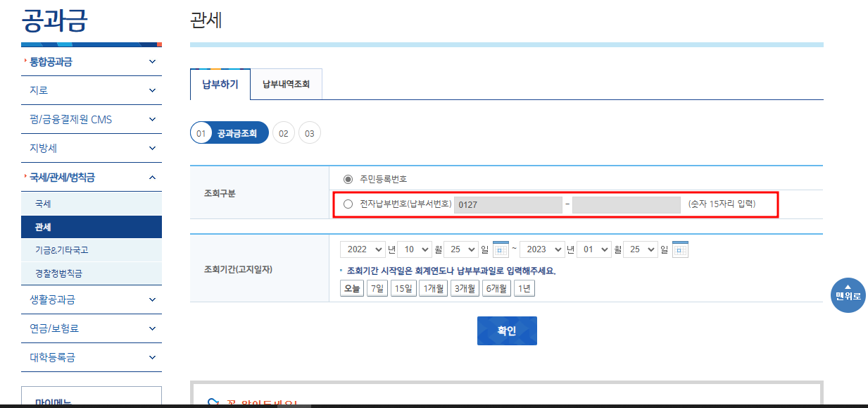Select the 주민등록번호 radio button
This screenshot has height=408, width=868.
(x=348, y=179)
